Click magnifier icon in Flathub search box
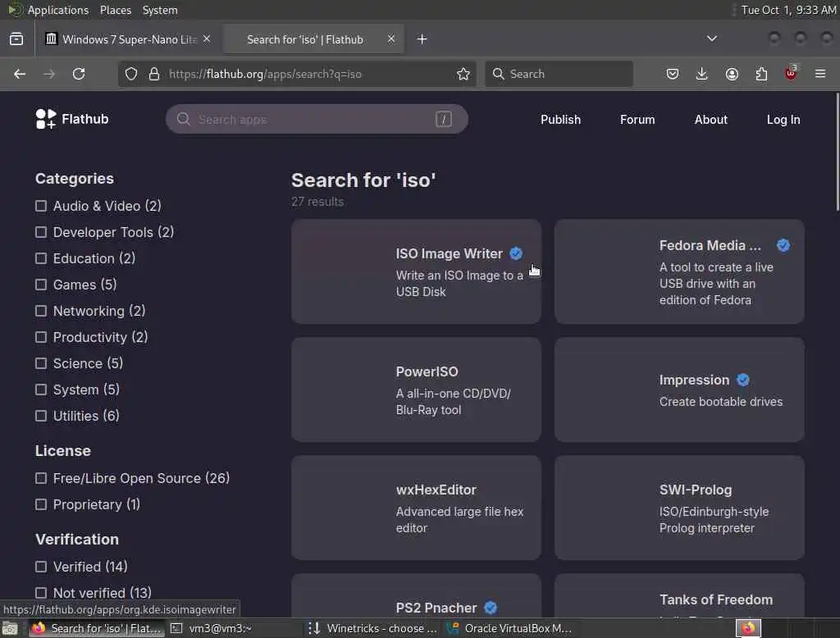This screenshot has width=840, height=638. pos(184,119)
